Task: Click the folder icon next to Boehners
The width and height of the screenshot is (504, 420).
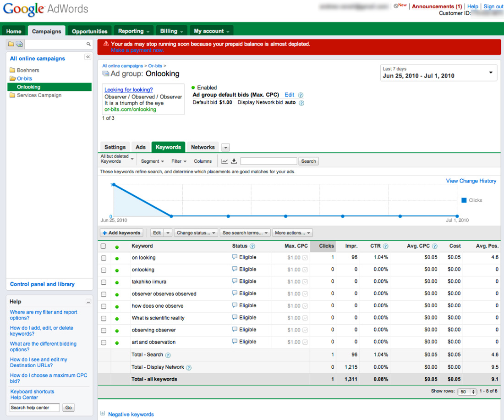Action: [12, 70]
